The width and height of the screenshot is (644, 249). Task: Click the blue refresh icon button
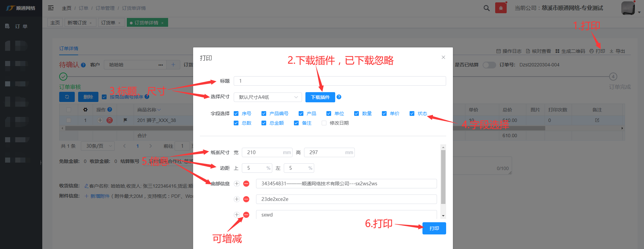click(x=67, y=97)
